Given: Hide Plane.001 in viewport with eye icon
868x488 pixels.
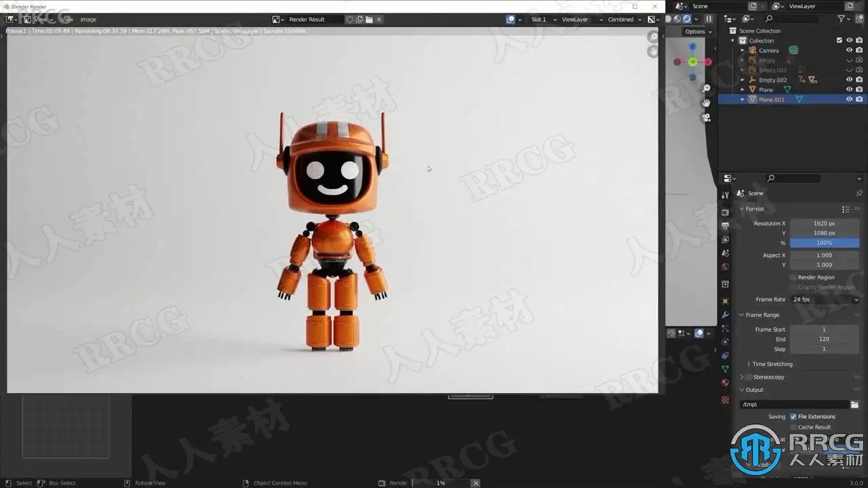Looking at the screenshot, I should 849,100.
